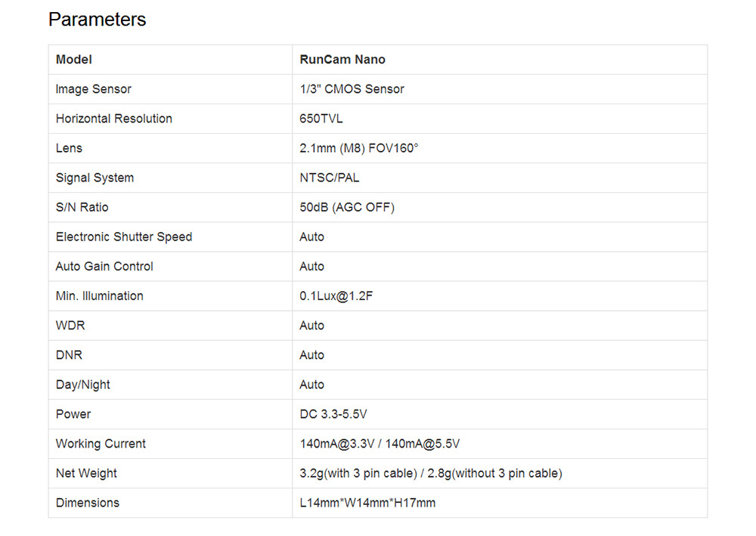The height and width of the screenshot is (536, 756).
Task: Select the Horizontal Resolution row label
Action: click(x=114, y=119)
